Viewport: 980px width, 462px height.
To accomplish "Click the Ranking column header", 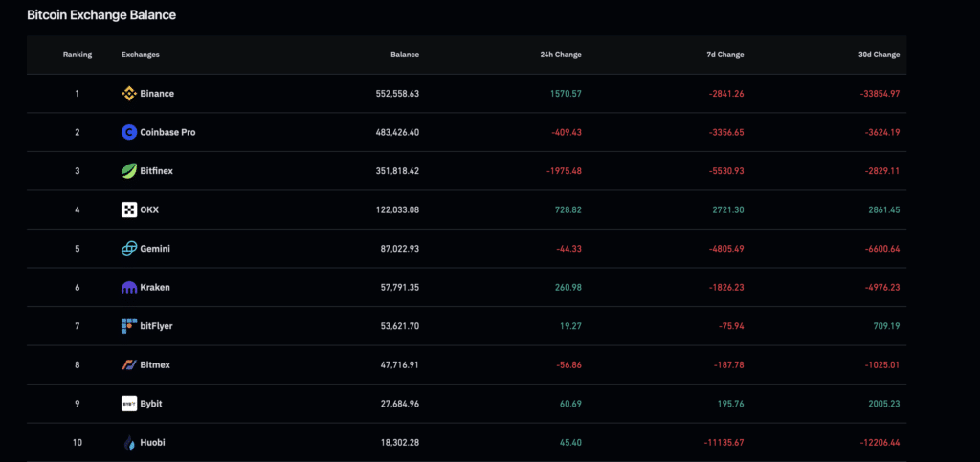I will click(x=78, y=55).
